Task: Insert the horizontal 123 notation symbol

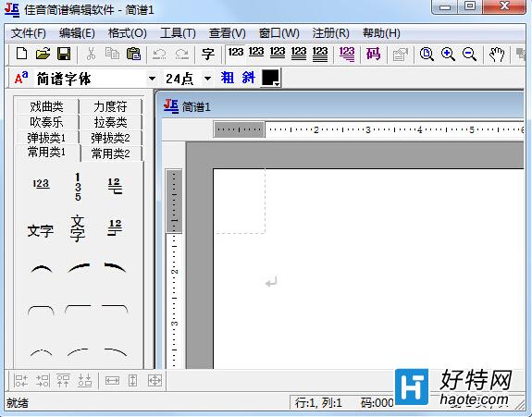Action: [x=41, y=184]
